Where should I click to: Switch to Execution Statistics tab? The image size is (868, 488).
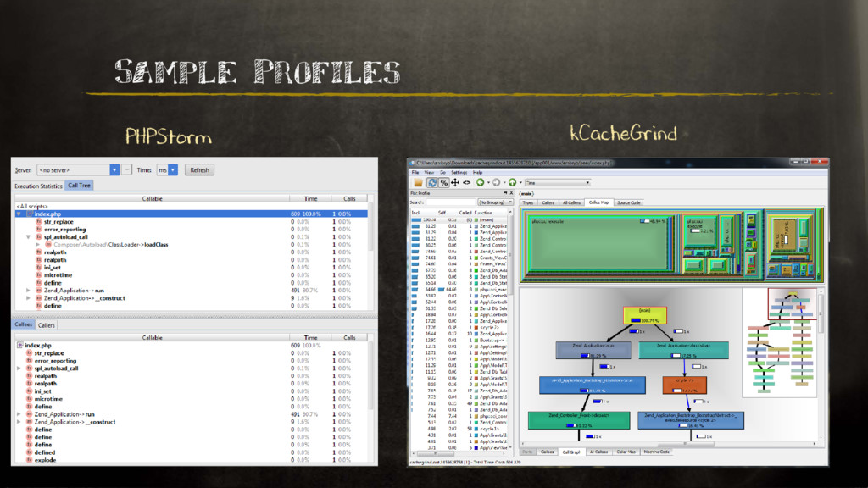tap(38, 186)
